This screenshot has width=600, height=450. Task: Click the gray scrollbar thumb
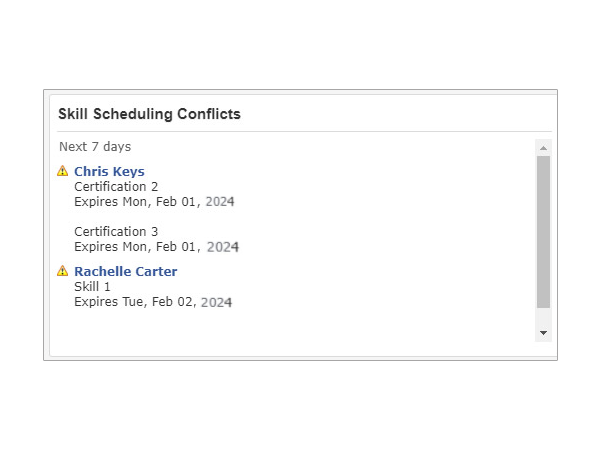coord(543,232)
